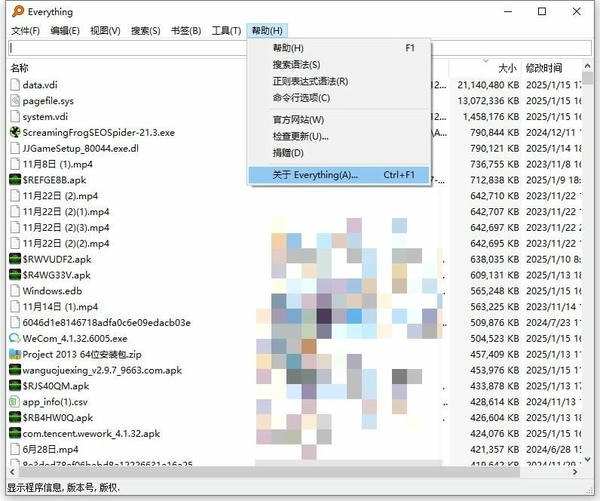Image resolution: width=600 pixels, height=501 pixels.
Task: Click the icon next to JJGameSetup_80044.exe.dl
Action: tap(15, 148)
